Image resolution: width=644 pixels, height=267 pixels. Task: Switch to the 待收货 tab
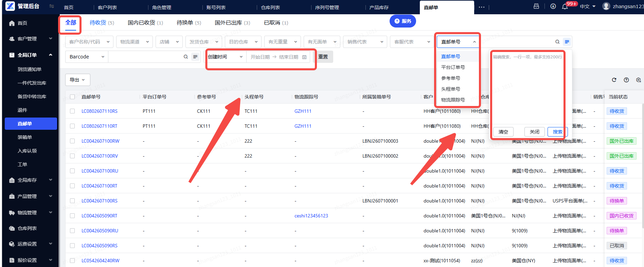[x=102, y=23]
